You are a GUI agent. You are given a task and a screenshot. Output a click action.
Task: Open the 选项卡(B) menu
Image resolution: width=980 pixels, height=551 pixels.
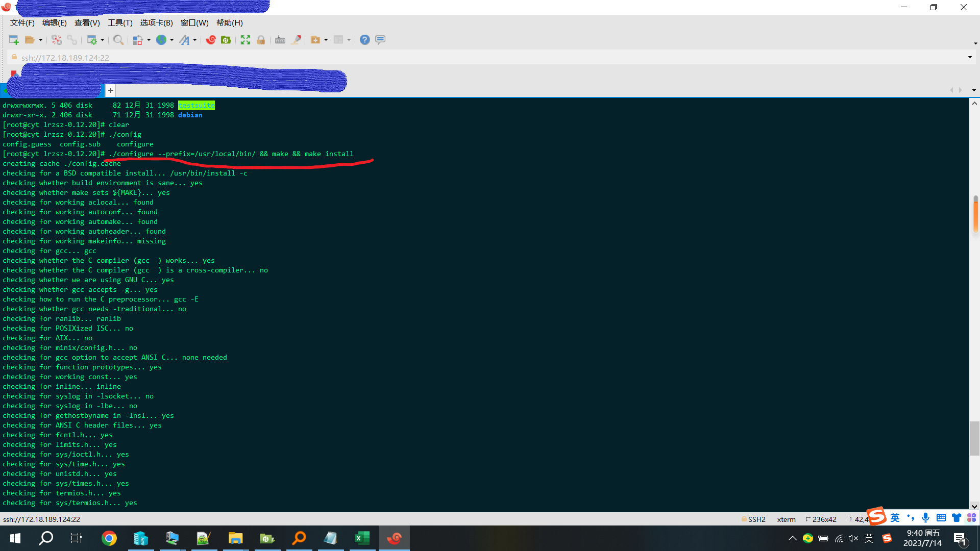[x=157, y=23]
